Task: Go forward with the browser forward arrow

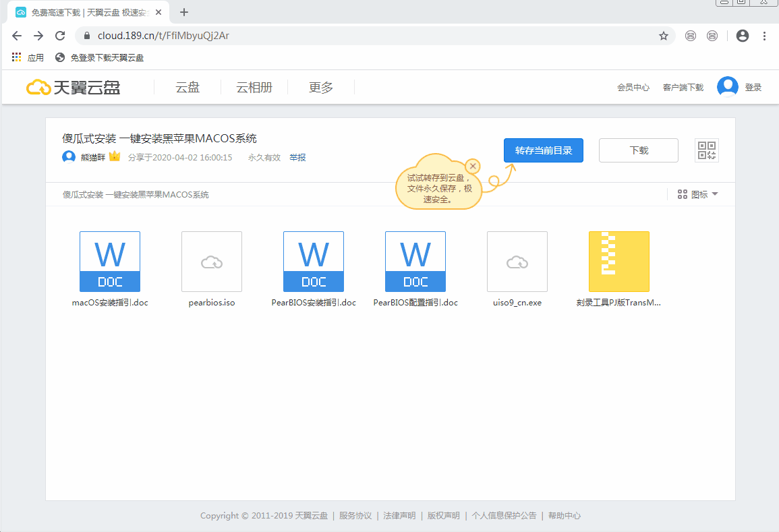Action: 38,36
